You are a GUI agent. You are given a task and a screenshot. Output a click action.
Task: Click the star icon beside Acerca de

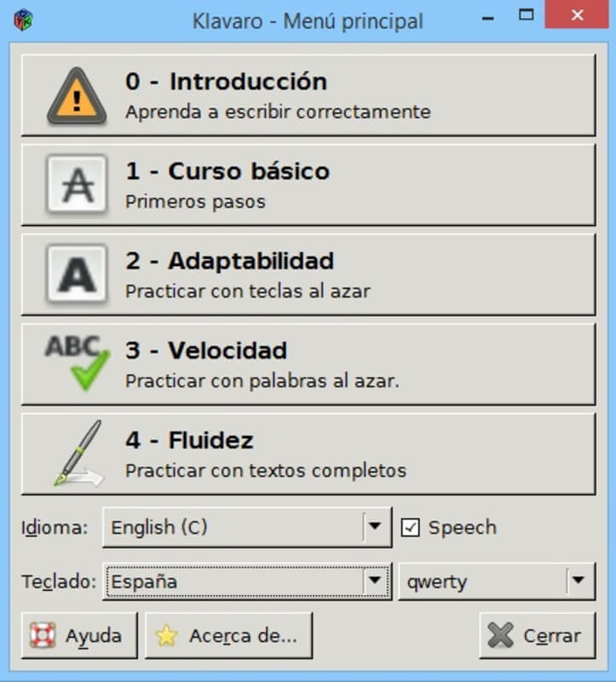[x=166, y=636]
